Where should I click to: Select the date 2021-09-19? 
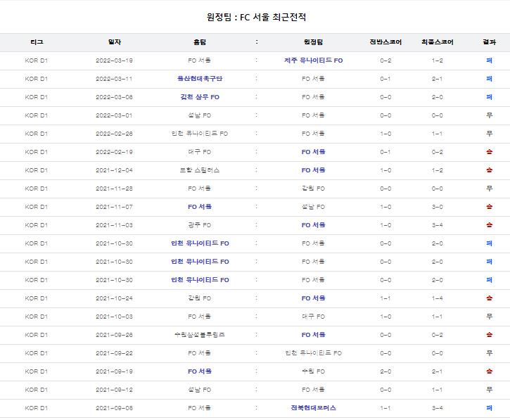tap(114, 371)
